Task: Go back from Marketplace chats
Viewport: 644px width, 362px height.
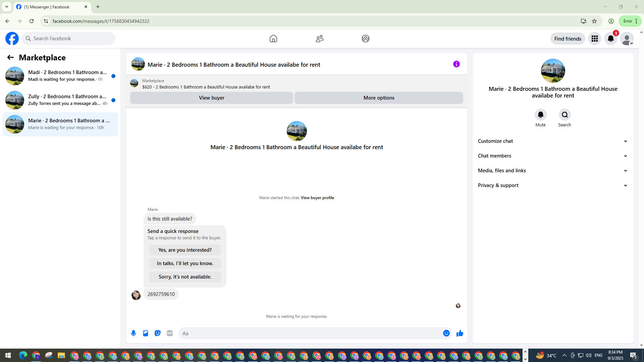Action: [10, 57]
